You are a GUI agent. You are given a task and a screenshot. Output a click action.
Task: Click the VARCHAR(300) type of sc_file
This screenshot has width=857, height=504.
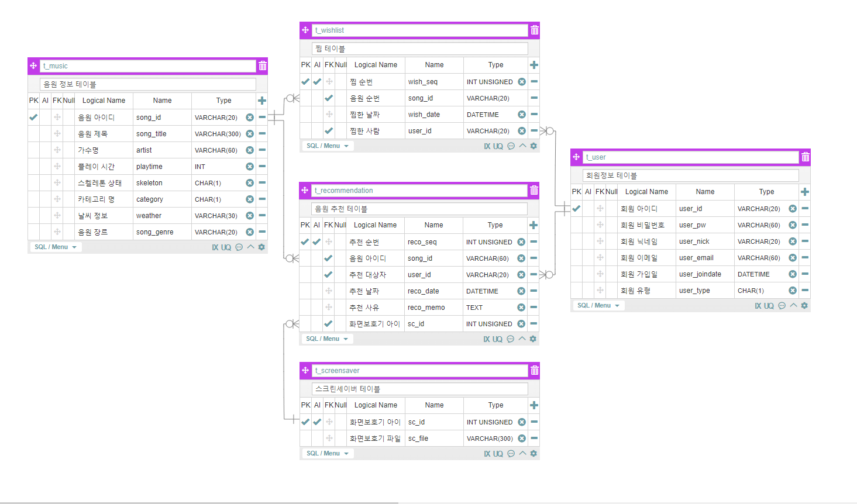click(x=490, y=439)
